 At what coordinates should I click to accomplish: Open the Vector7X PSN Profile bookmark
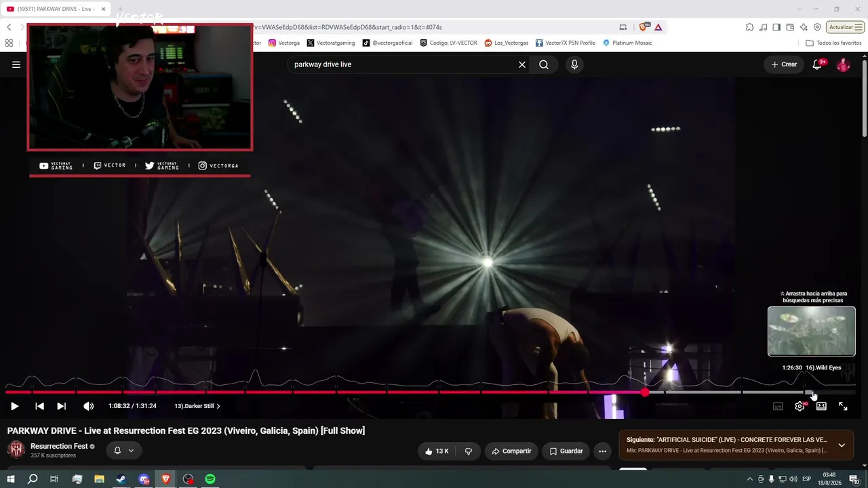click(x=566, y=43)
